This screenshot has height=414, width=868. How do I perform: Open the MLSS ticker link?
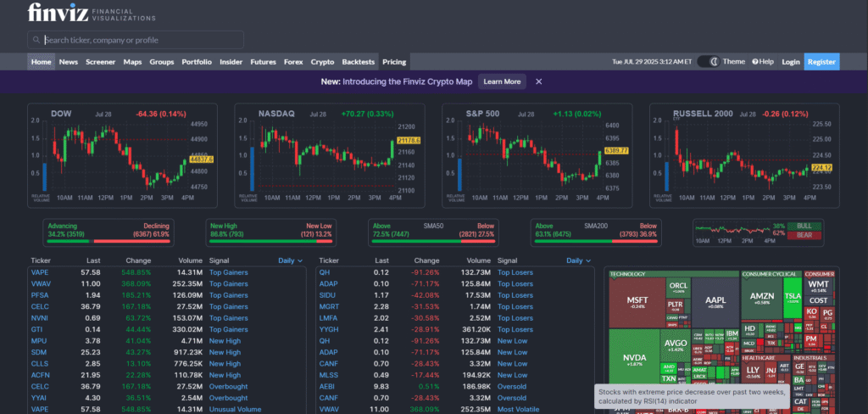point(328,375)
